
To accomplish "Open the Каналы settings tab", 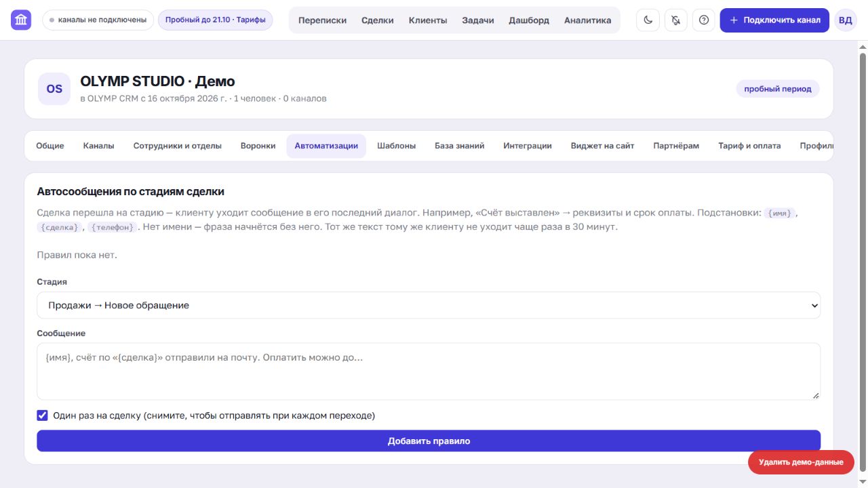I will (99, 146).
